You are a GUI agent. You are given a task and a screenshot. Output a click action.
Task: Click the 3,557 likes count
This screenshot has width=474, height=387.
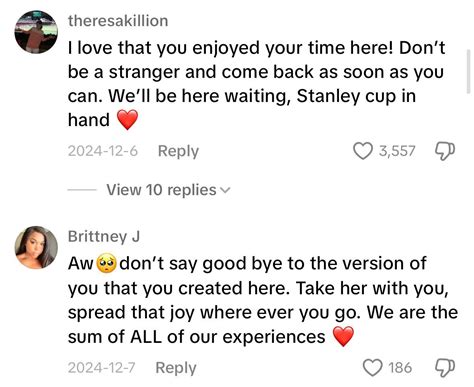coord(397,151)
